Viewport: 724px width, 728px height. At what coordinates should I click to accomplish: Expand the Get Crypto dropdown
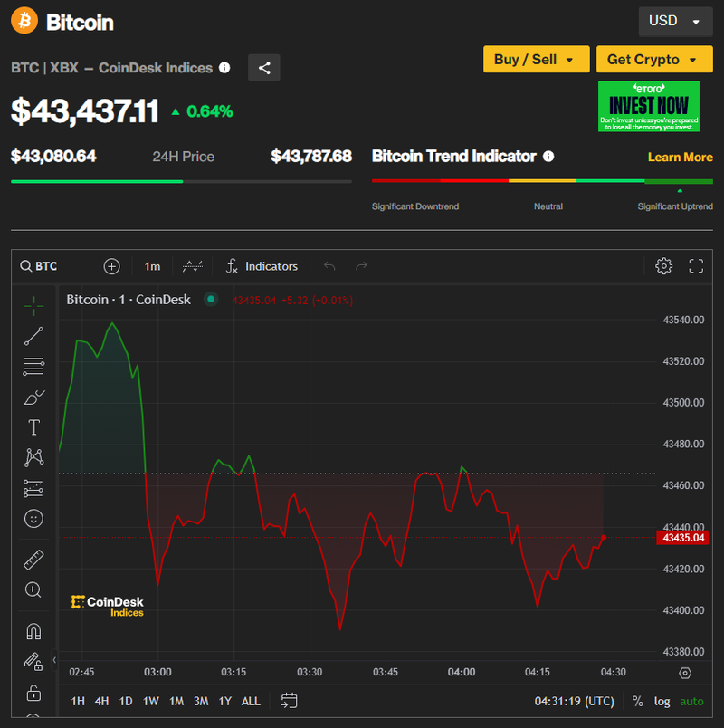(x=654, y=60)
